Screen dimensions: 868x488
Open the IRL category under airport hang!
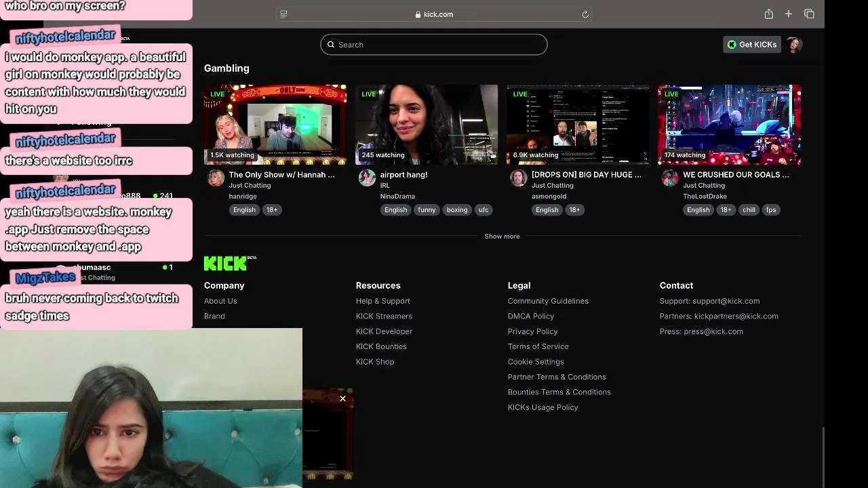point(384,186)
